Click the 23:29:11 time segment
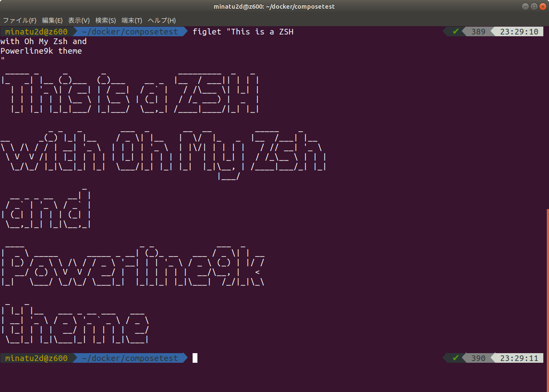This screenshot has width=549, height=392. tap(519, 358)
